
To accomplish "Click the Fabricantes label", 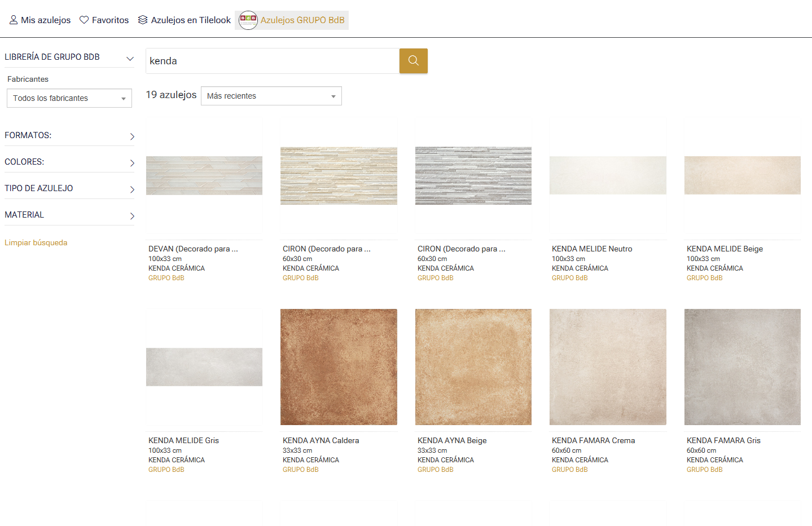I will pos(28,79).
